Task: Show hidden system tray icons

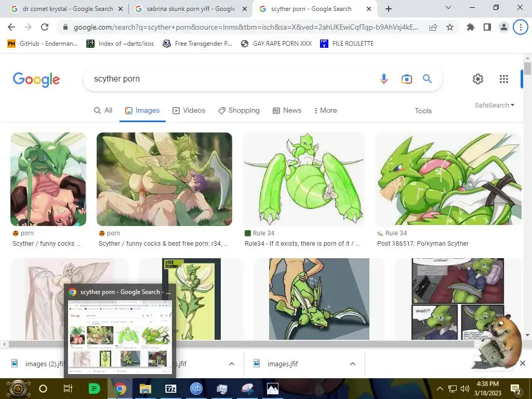Action: point(440,389)
